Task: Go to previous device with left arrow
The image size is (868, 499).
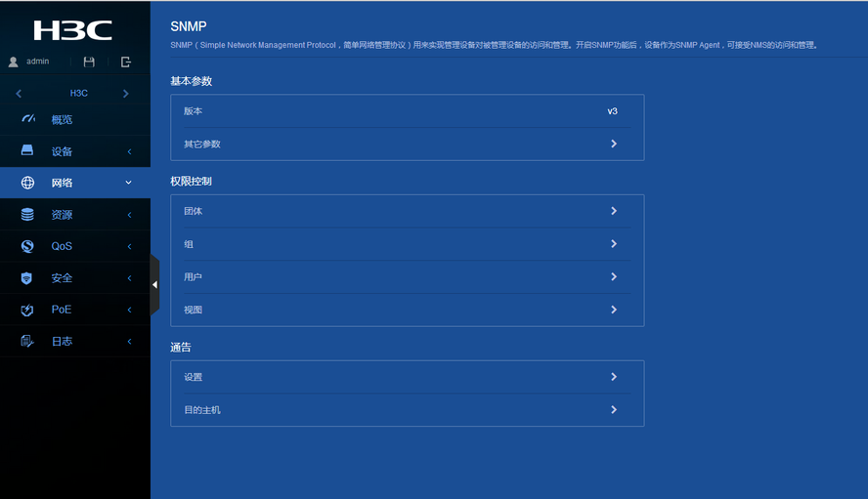Action: [19, 94]
